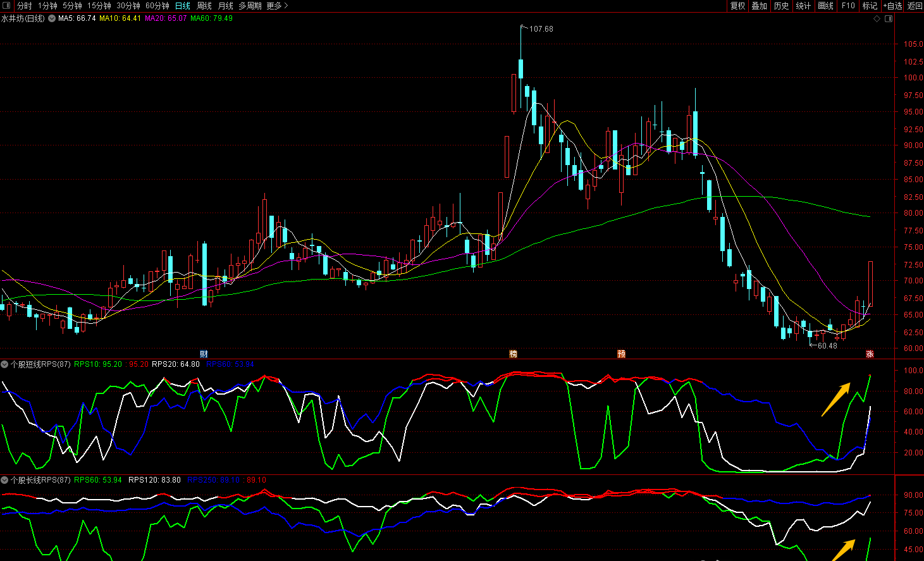Expand the 个股短线RPS indicator dropdown

[x=4, y=364]
